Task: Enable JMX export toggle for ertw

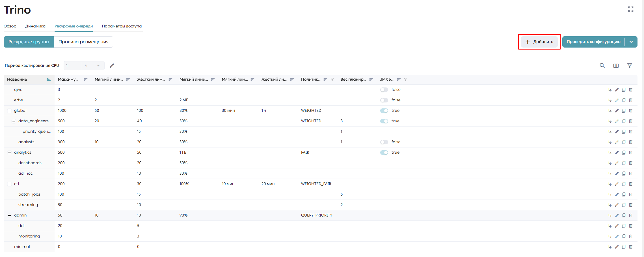Action: 384,100
